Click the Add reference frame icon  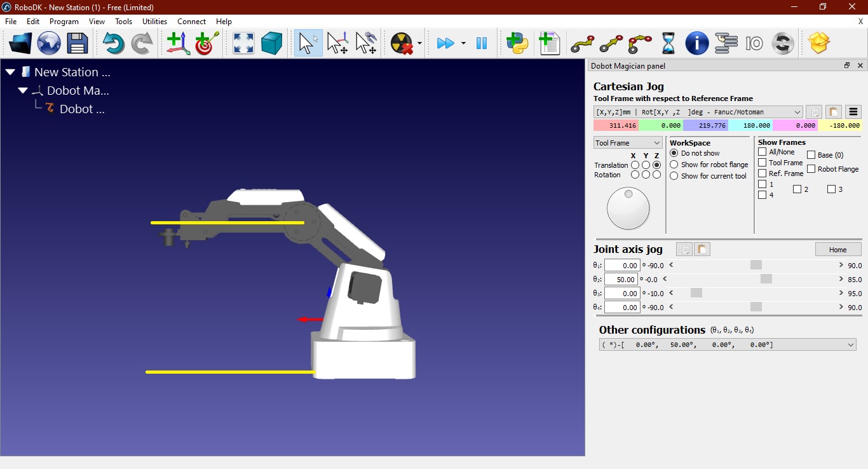pos(178,43)
